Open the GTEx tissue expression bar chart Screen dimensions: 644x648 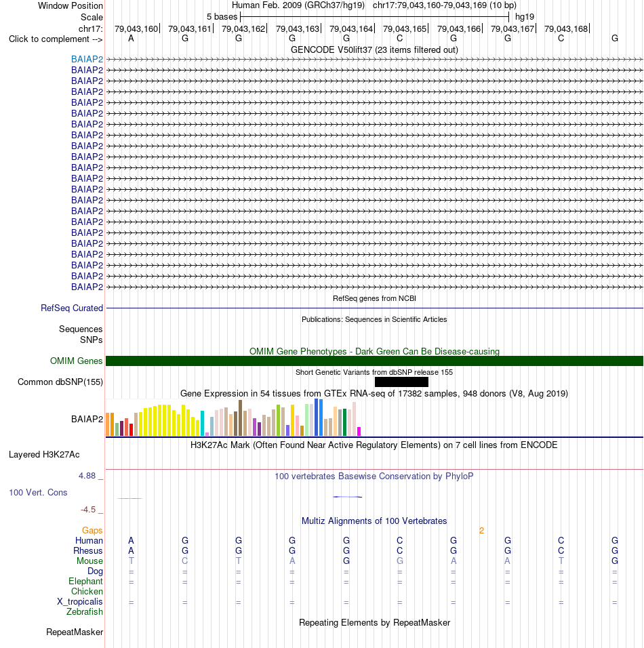[x=234, y=418]
